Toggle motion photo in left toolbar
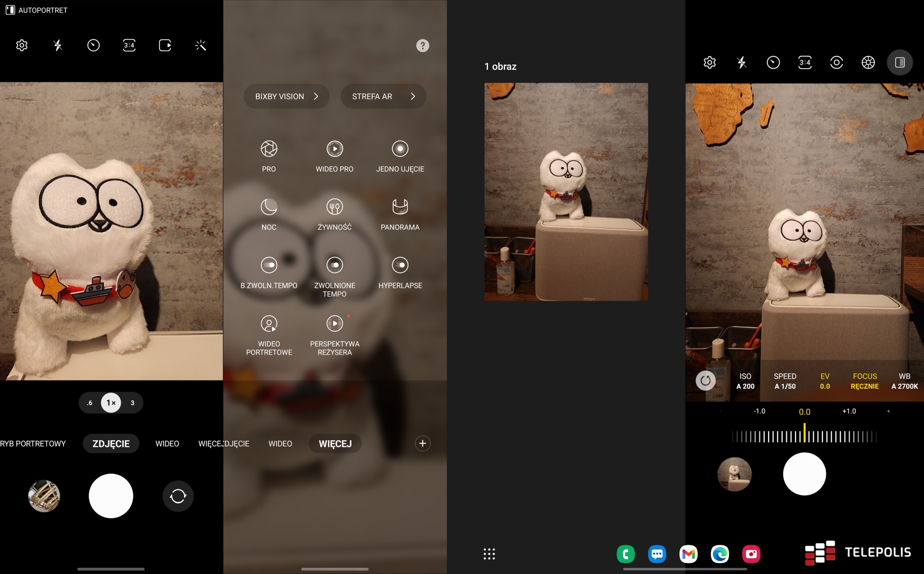924x574 pixels. click(x=165, y=46)
